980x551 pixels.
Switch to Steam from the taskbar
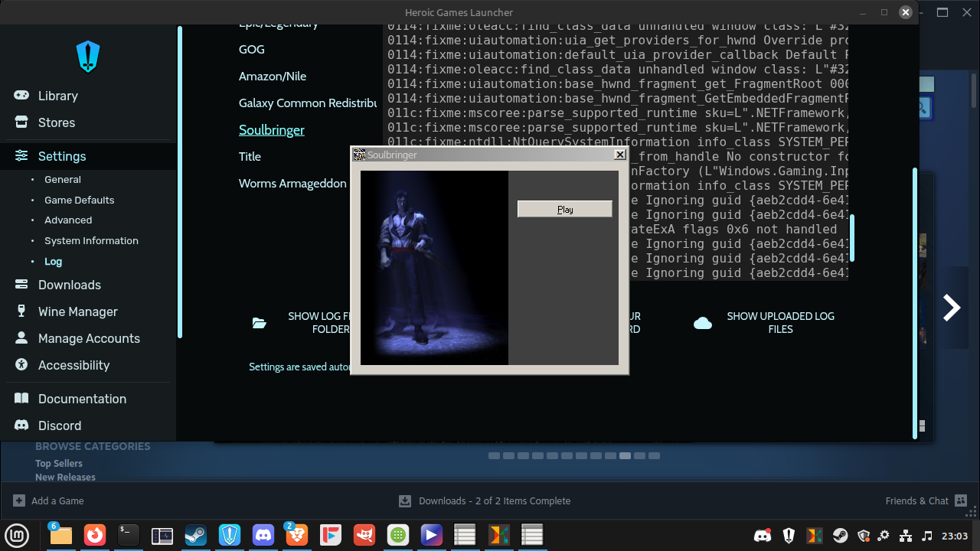pos(195,536)
